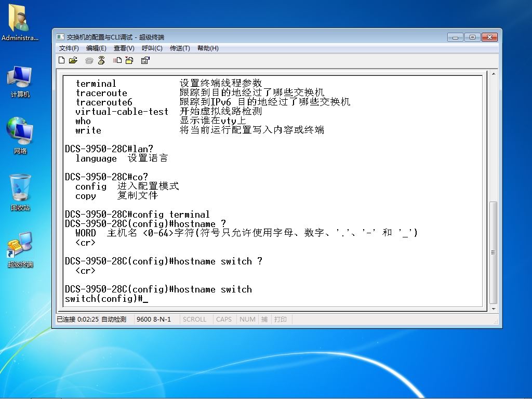Click the Call (telephone) toolbar icon
The width and height of the screenshot is (532, 399).
(x=89, y=60)
